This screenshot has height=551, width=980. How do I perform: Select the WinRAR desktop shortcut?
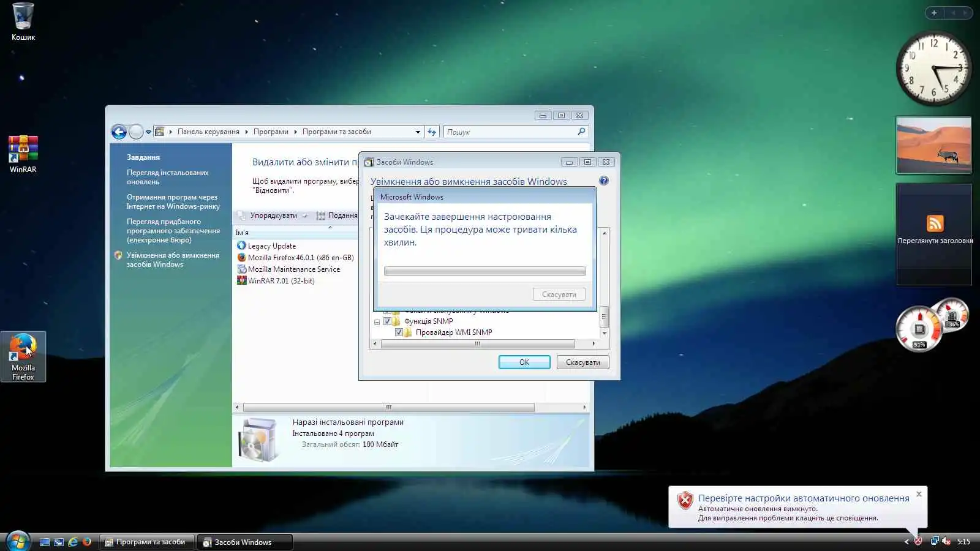[x=23, y=154]
